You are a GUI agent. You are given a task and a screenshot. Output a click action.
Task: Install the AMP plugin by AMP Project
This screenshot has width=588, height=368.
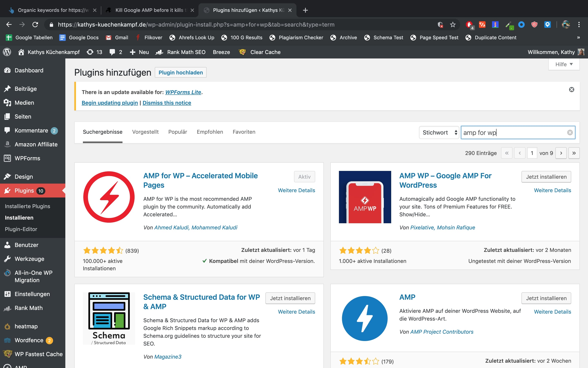click(546, 298)
